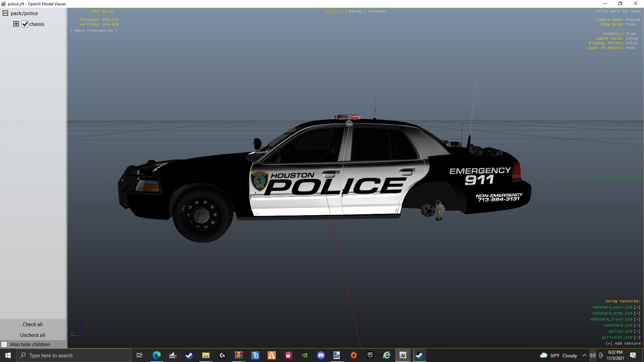Click the taskbar search input field
644x362 pixels.
[x=74, y=355]
